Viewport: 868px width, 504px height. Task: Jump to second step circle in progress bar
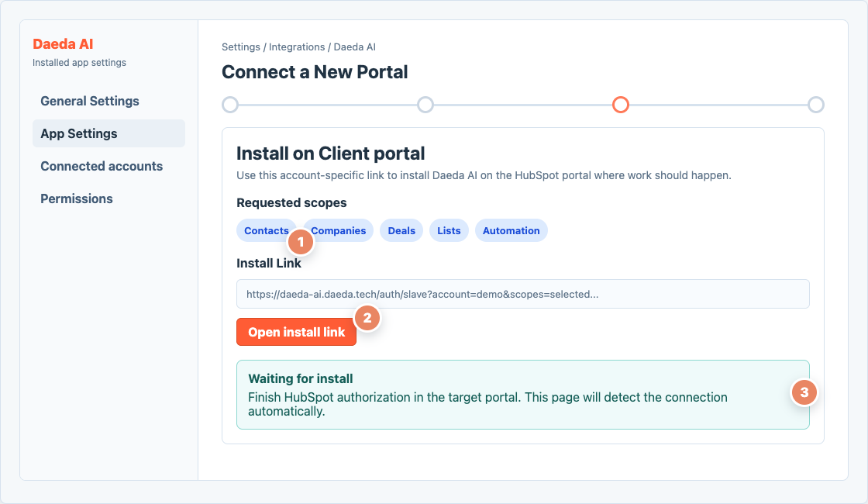click(x=425, y=105)
